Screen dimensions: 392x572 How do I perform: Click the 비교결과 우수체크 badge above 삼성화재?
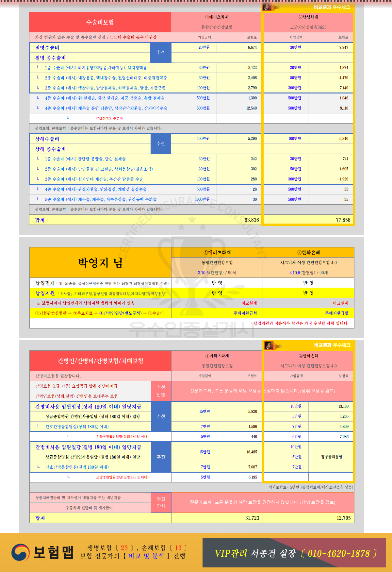pyautogui.click(x=332, y=7)
